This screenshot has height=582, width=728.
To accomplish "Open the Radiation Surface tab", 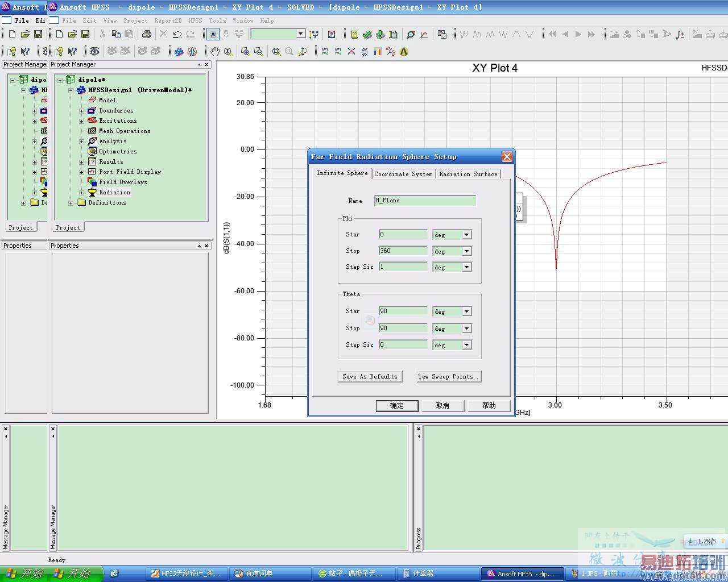I will [x=468, y=174].
